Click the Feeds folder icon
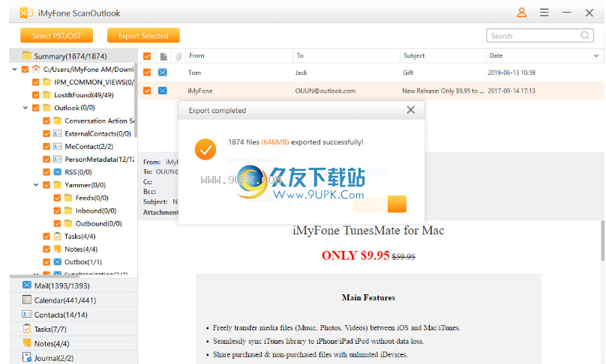 (68, 198)
